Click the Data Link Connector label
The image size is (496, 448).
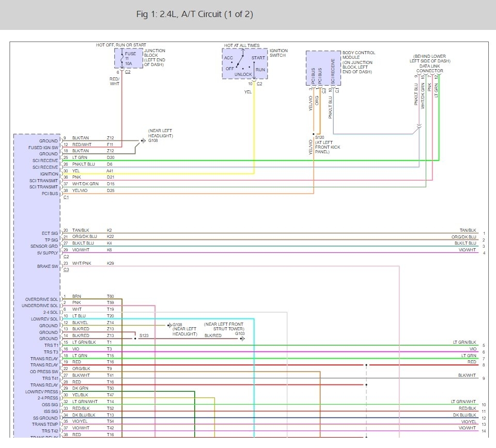429,69
